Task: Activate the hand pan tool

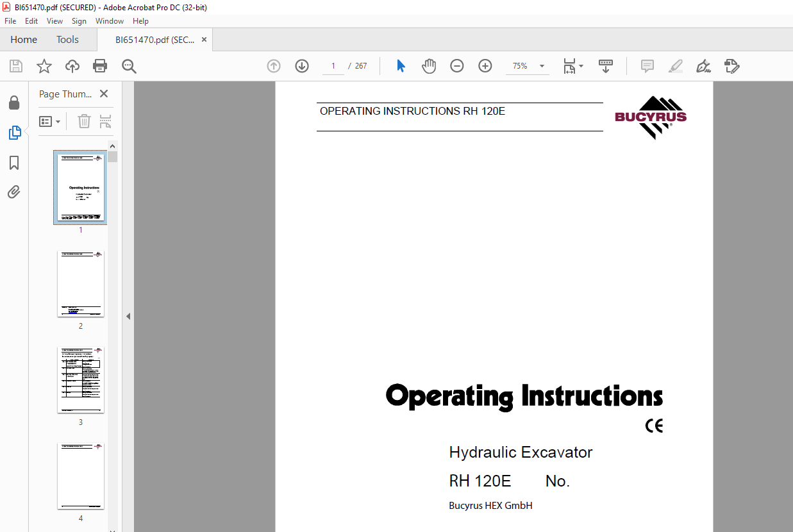Action: [x=429, y=66]
